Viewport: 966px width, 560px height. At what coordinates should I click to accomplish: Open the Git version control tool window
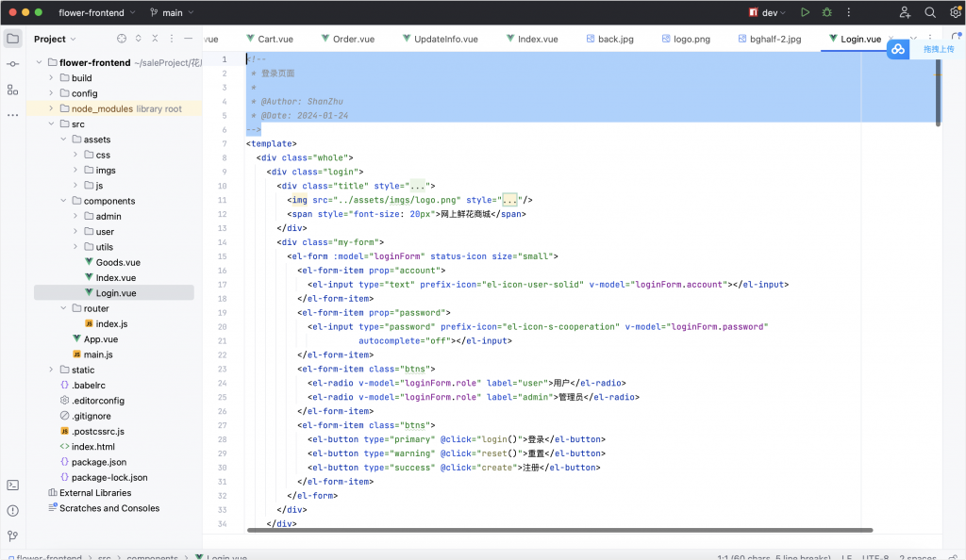tap(12, 535)
